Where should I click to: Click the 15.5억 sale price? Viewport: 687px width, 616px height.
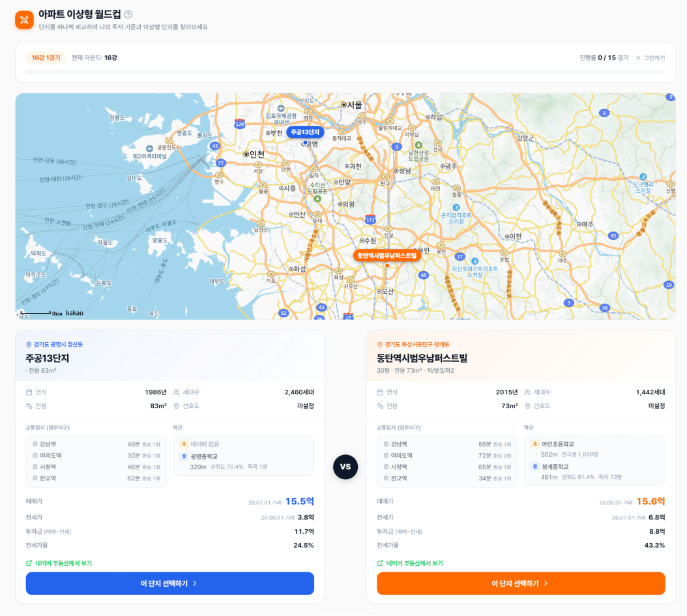pos(300,501)
